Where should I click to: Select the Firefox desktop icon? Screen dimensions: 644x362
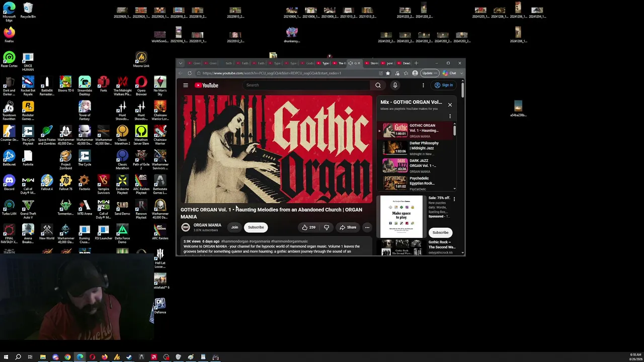tap(9, 35)
